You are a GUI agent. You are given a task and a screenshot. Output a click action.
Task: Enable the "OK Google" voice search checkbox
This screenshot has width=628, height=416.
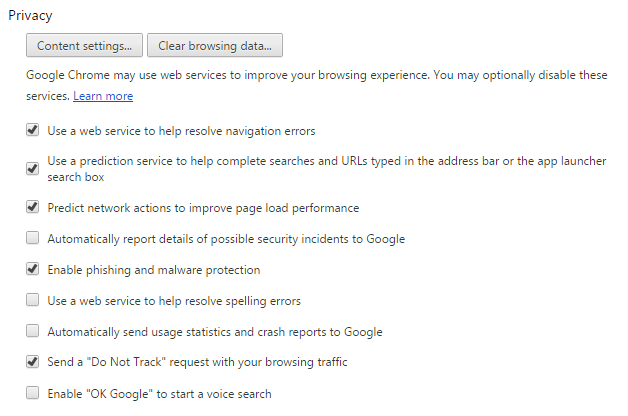(33, 393)
